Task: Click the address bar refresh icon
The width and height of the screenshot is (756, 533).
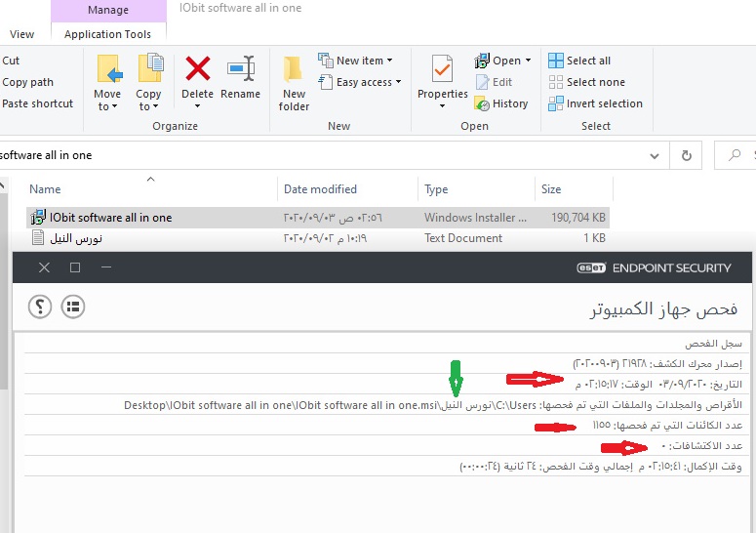Action: (x=687, y=155)
